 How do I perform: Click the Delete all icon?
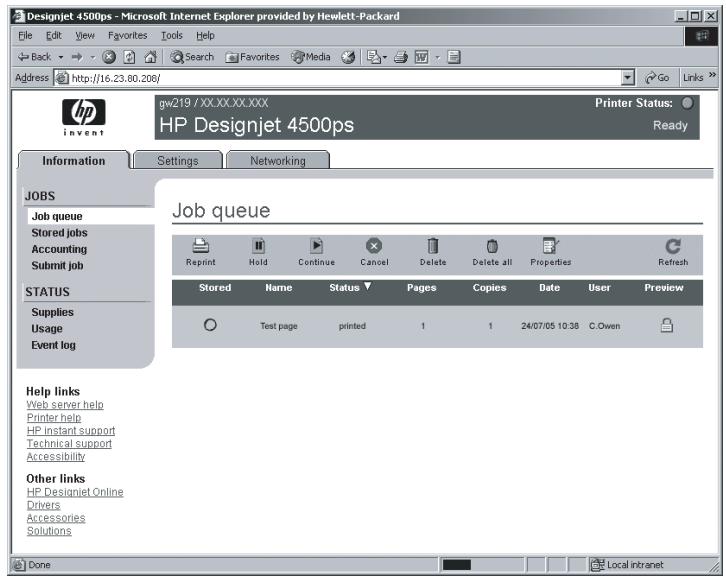coord(492,246)
